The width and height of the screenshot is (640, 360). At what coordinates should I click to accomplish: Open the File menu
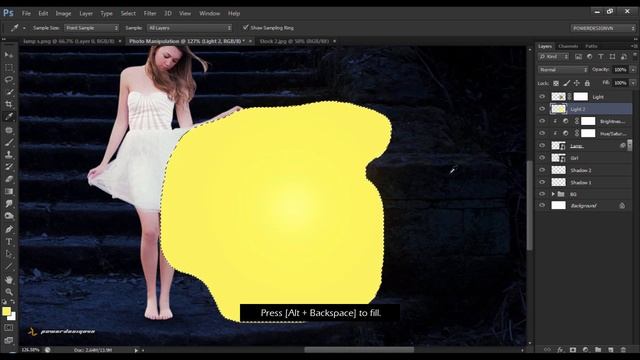(x=26, y=13)
